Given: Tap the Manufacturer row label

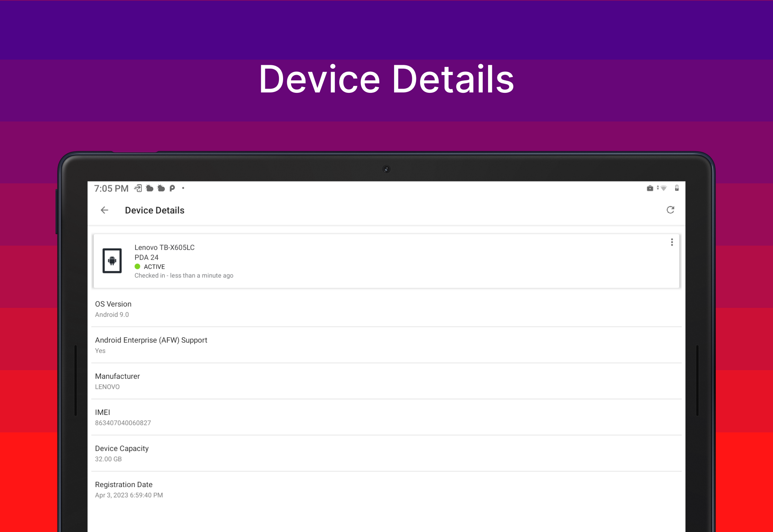Looking at the screenshot, I should [117, 376].
